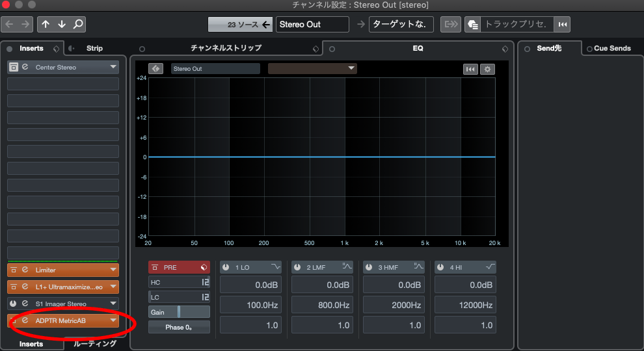
Task: Open the track preset manager icon
Action: click(473, 24)
